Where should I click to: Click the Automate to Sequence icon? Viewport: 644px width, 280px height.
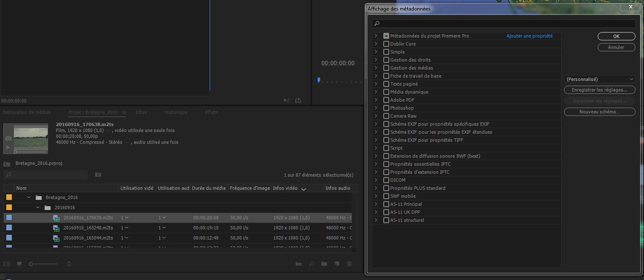pos(299,264)
